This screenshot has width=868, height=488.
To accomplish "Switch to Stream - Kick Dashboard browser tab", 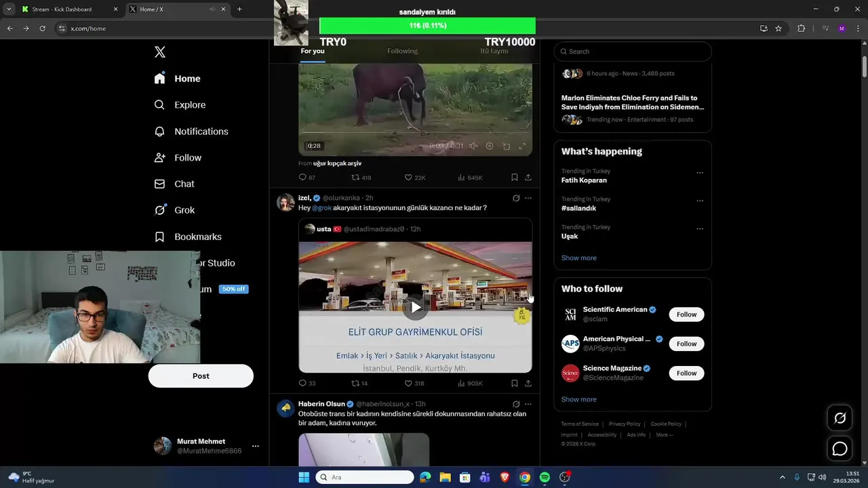I will [x=70, y=9].
